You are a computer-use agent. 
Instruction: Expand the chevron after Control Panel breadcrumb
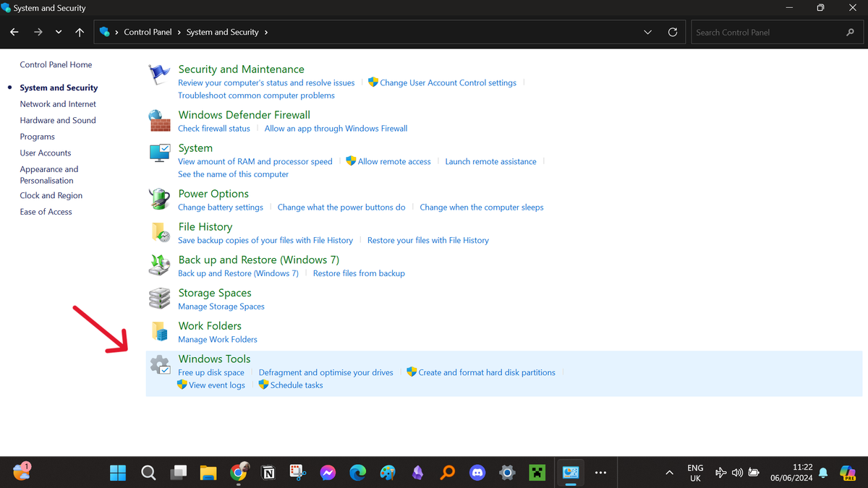coord(179,33)
